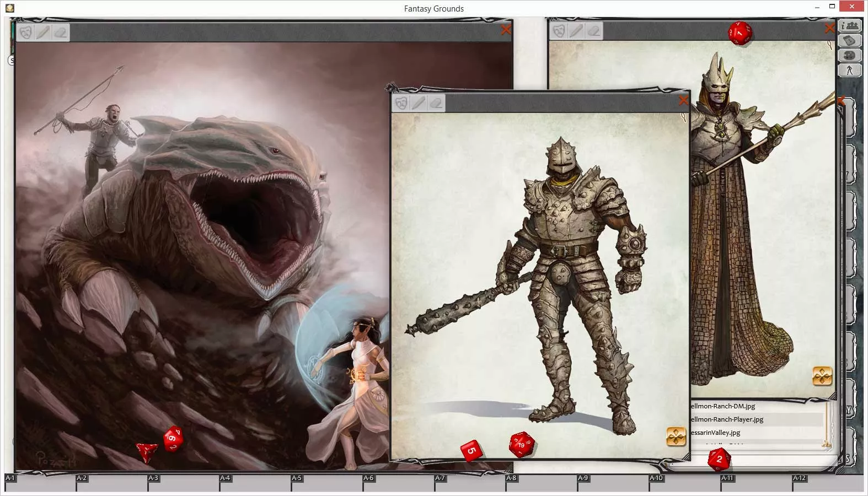Pick up the red d8 showing 2

click(719, 459)
